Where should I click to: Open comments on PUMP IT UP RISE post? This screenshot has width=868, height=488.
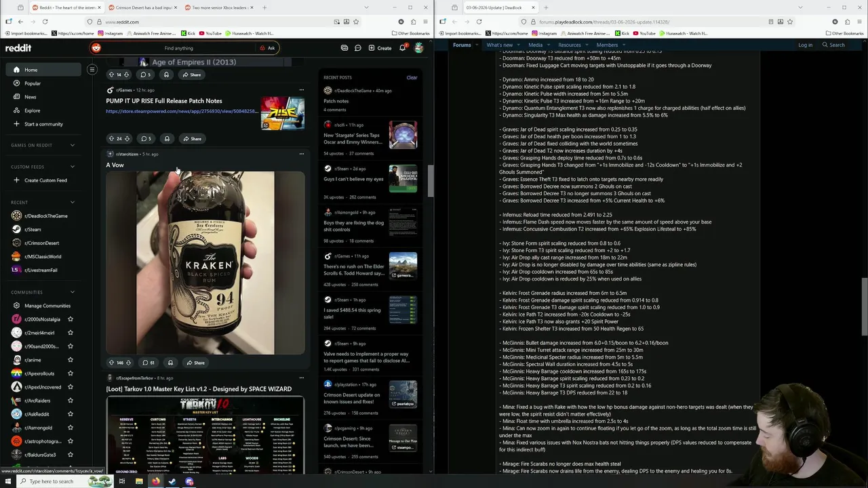click(x=146, y=139)
